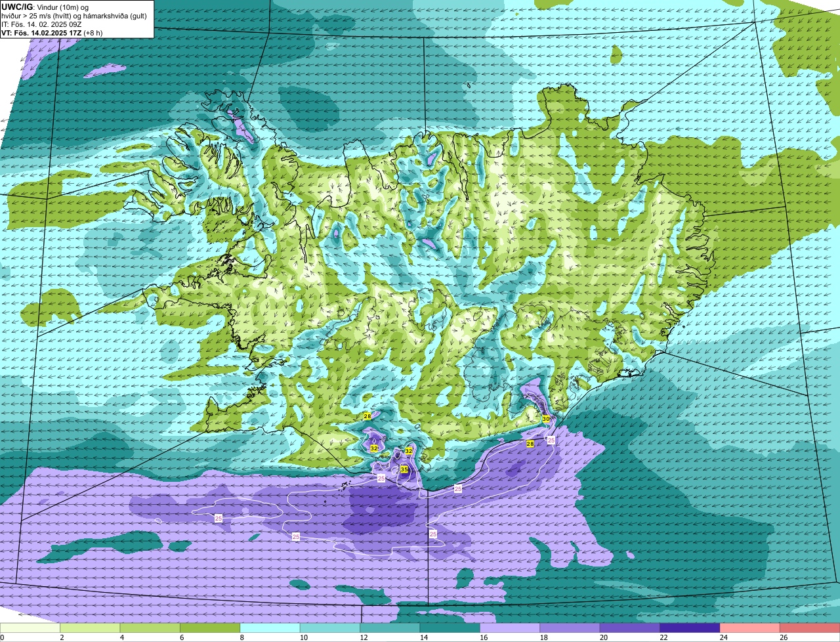Viewport: 840px width, 642px height.
Task: Click the 8–10 m/s light cyan legend swatch
Action: 270,628
